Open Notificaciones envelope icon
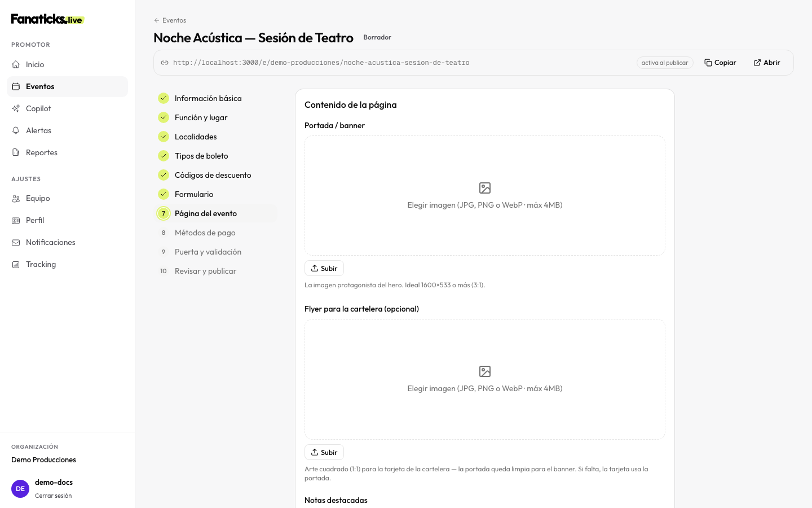Viewport: 812px width, 508px height. pyautogui.click(x=16, y=242)
